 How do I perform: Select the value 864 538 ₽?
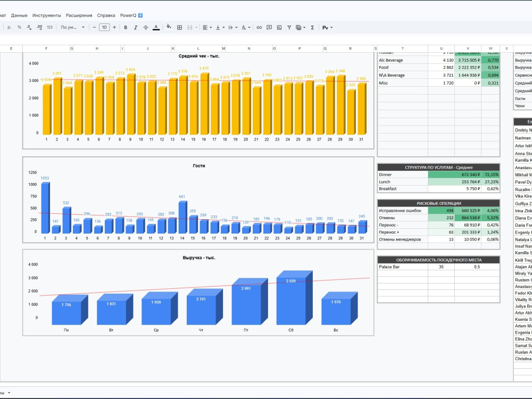(x=468, y=218)
